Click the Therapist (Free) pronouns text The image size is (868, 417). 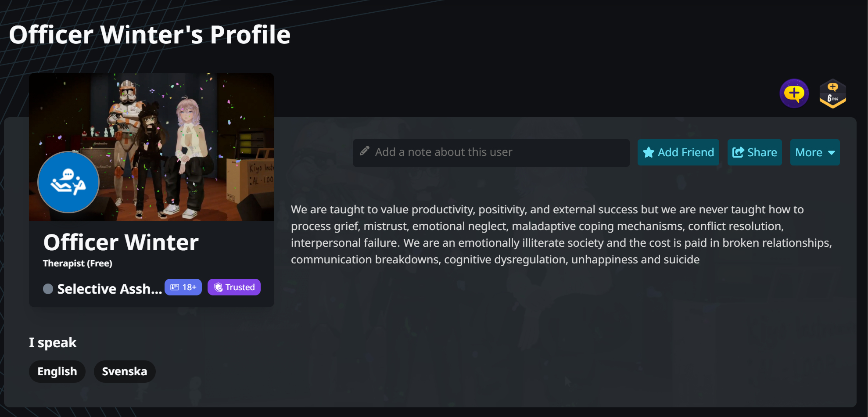(78, 263)
